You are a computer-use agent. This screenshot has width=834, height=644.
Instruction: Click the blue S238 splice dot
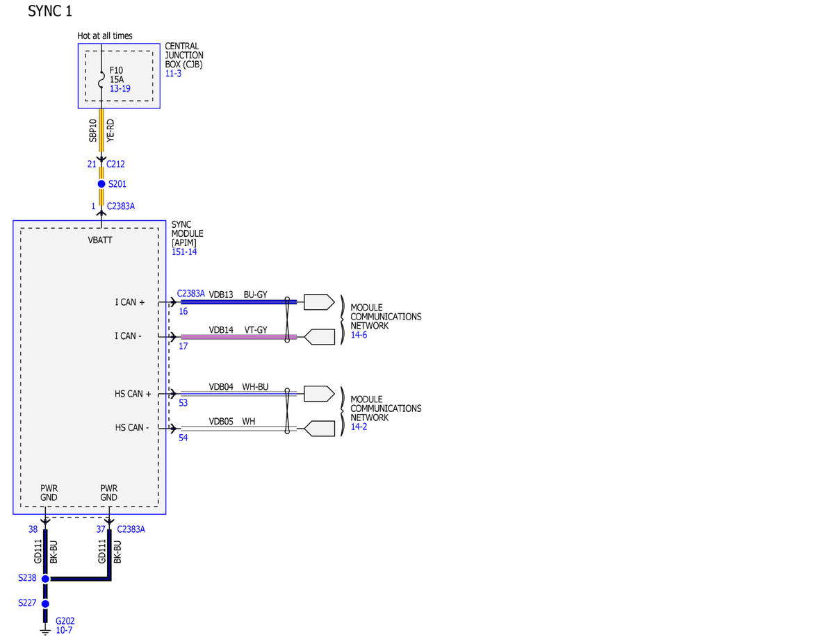pos(45,578)
